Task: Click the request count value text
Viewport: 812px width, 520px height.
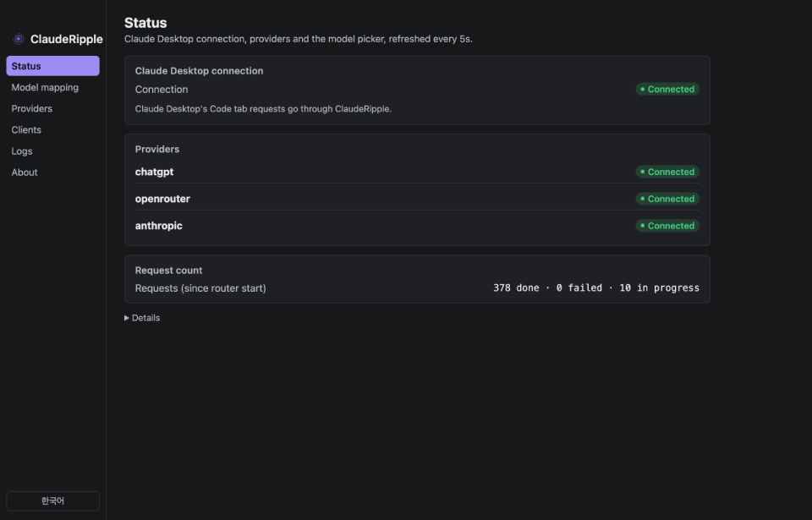Action: point(596,288)
